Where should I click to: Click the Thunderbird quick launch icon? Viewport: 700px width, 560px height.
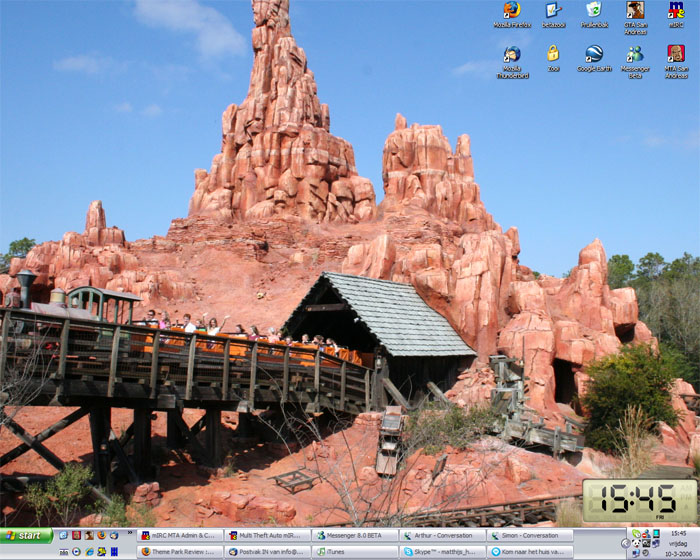[x=114, y=535]
